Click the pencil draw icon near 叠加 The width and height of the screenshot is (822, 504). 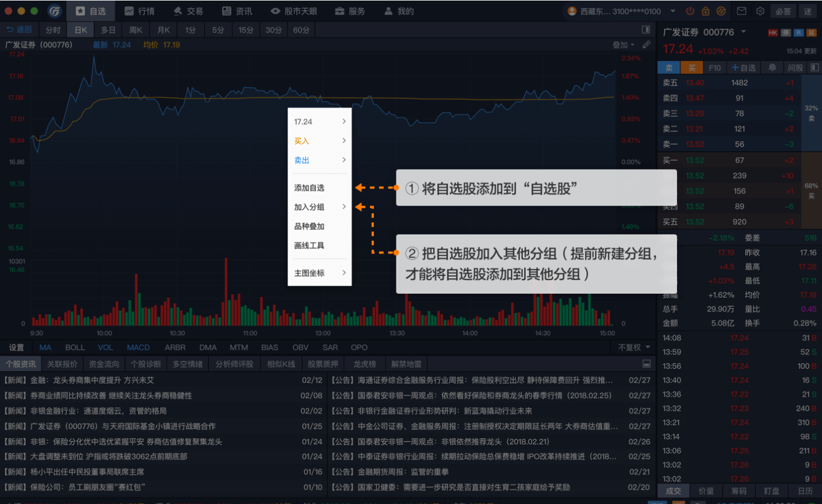tap(647, 44)
